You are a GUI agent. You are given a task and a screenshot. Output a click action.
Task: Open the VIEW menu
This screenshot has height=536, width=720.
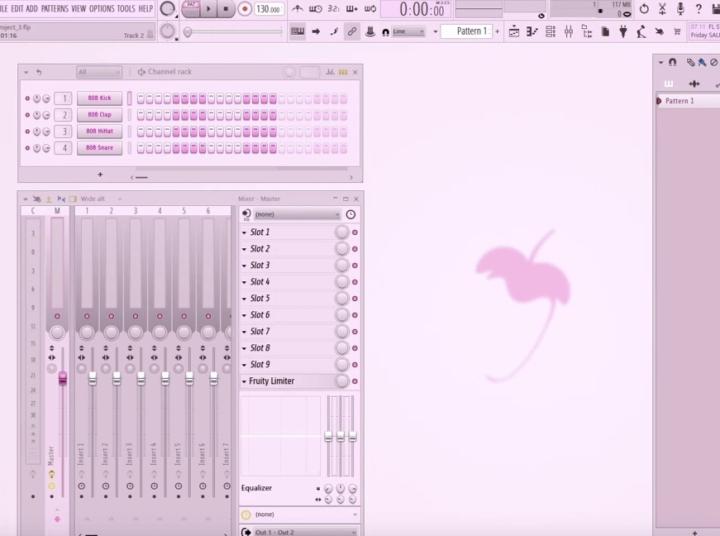(79, 9)
